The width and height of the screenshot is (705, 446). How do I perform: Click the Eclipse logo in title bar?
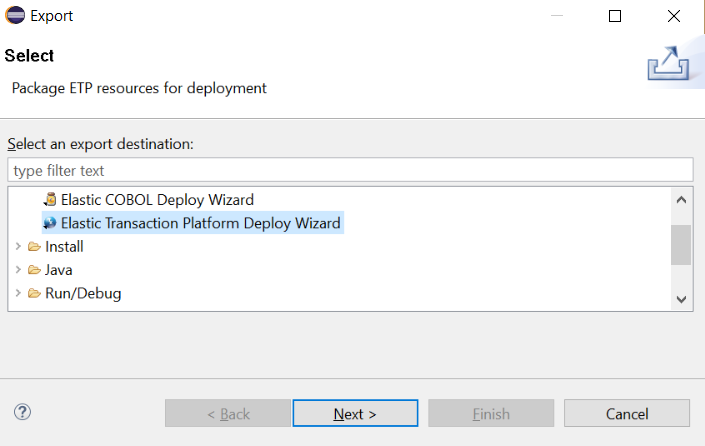[15, 15]
